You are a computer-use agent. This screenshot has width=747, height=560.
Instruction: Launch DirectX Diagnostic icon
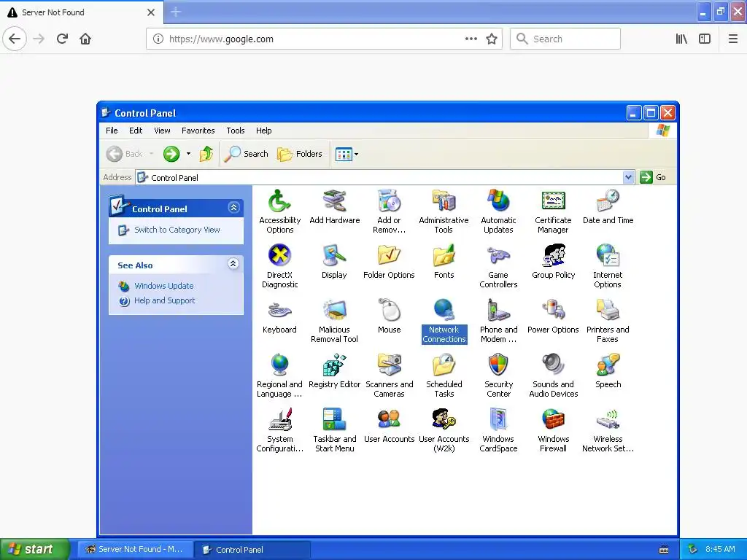click(x=279, y=265)
